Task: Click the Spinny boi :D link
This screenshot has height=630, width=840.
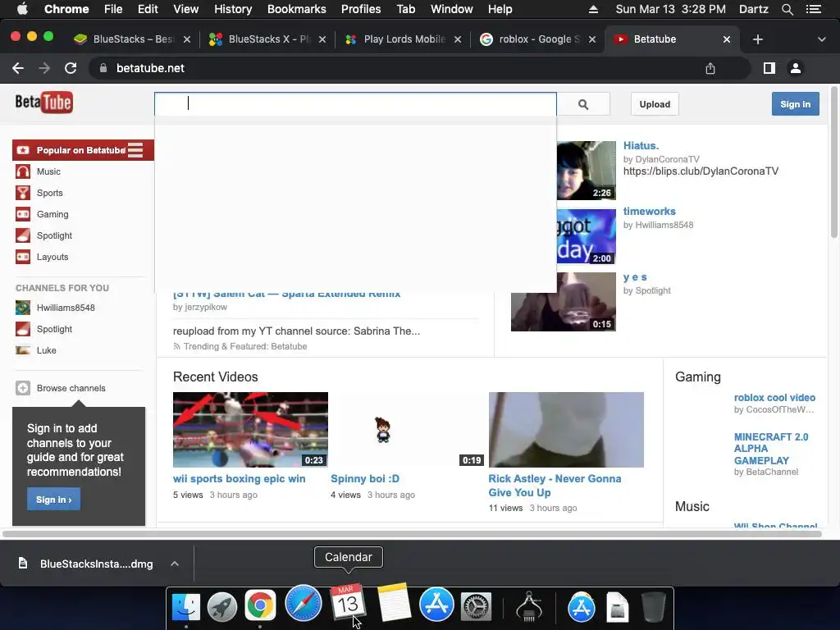Action: point(365,478)
